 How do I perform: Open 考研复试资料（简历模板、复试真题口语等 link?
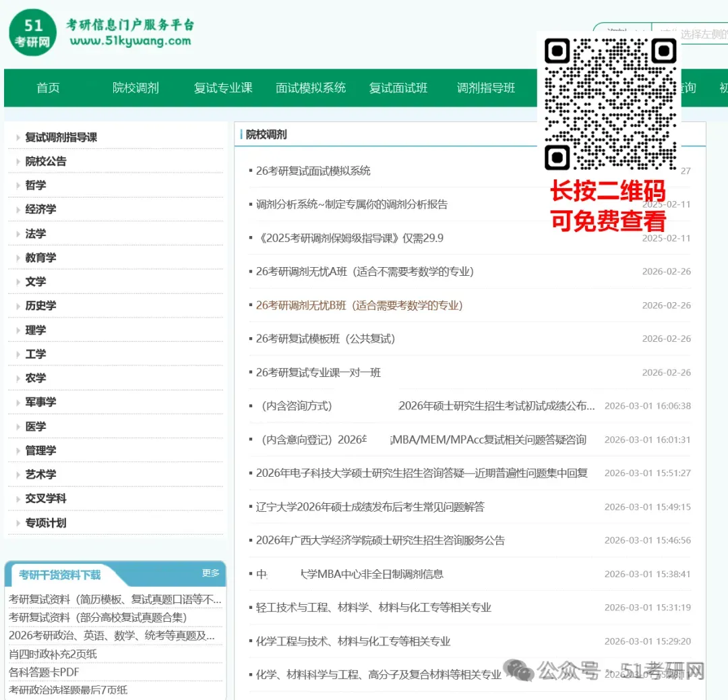click(x=115, y=600)
